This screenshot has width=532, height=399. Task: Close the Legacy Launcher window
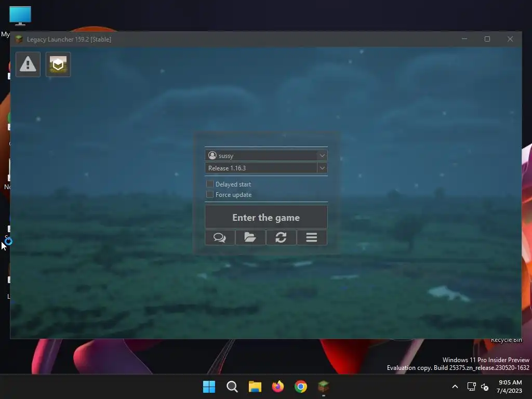[x=510, y=39]
